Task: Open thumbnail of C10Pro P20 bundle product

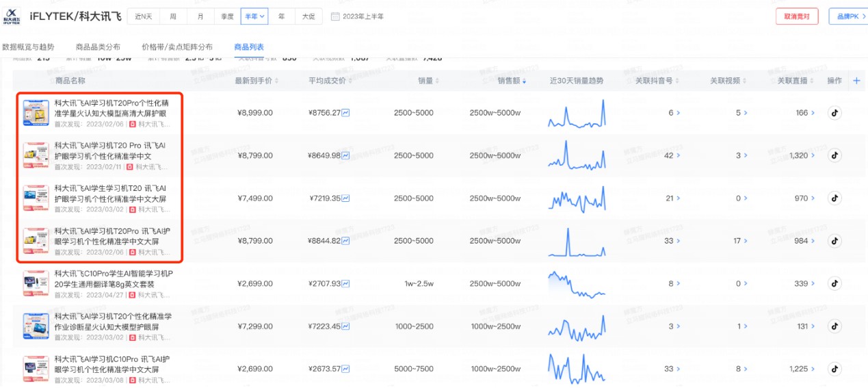Action: [x=36, y=283]
